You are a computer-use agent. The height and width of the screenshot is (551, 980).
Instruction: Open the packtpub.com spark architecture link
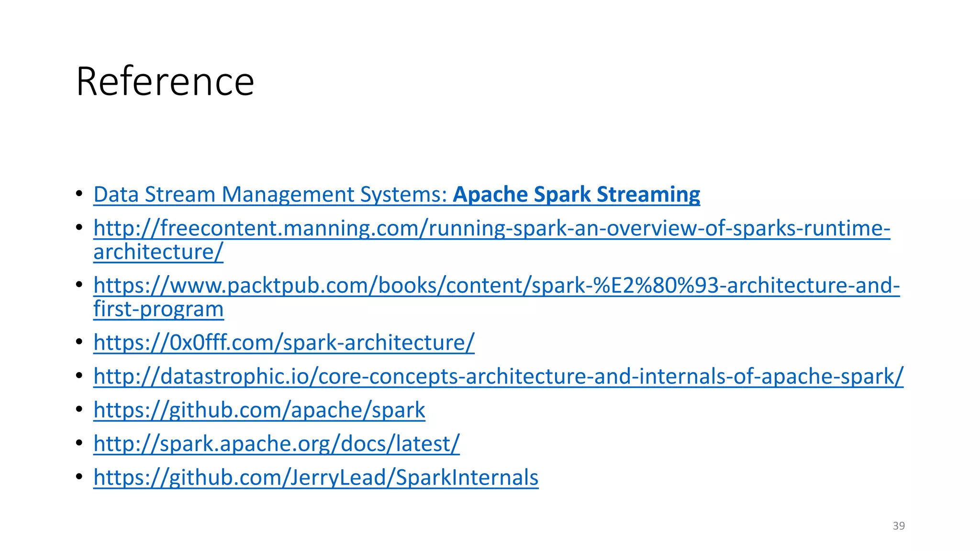[497, 297]
